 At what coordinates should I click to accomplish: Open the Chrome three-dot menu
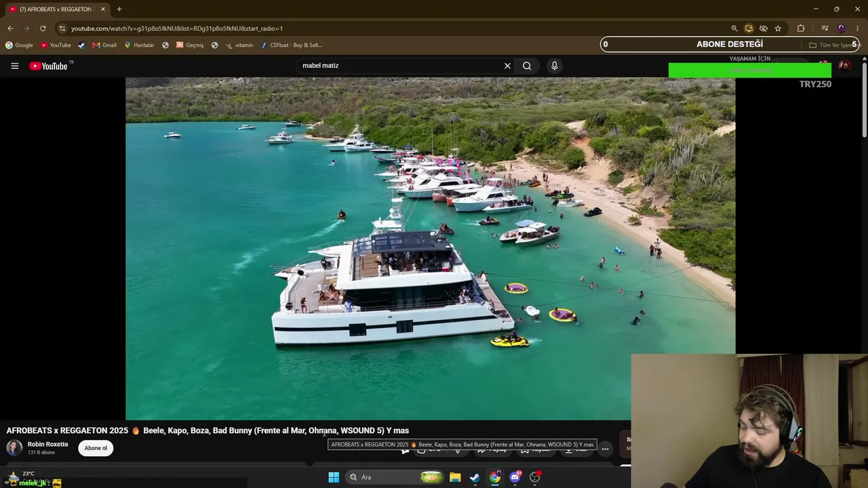pyautogui.click(x=858, y=28)
